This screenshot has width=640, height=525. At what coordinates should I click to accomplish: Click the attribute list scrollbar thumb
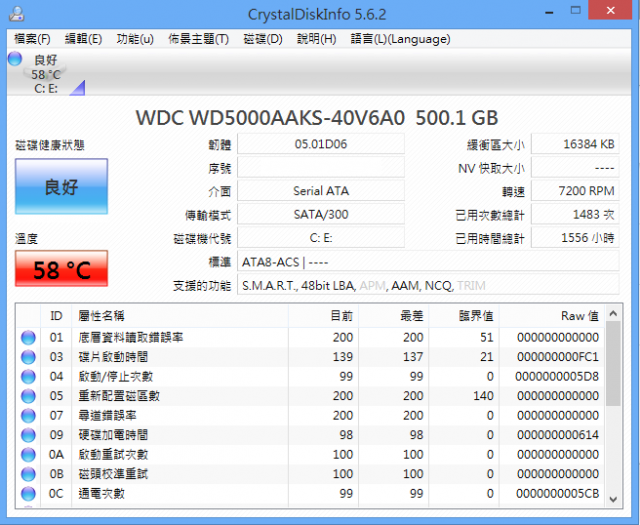tap(613, 363)
